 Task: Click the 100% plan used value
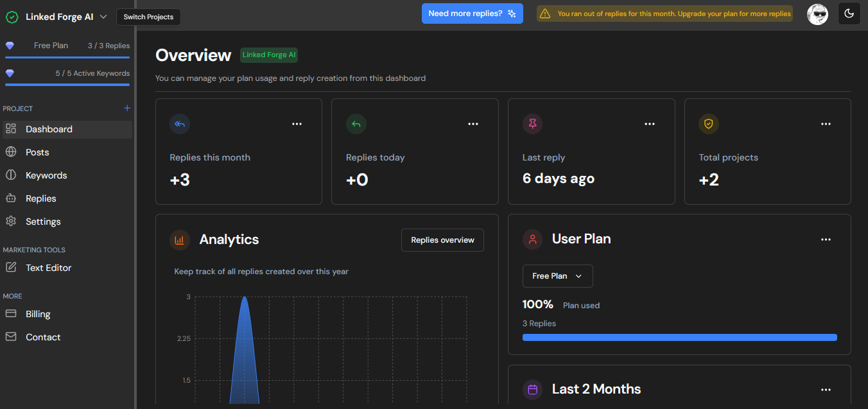click(538, 304)
